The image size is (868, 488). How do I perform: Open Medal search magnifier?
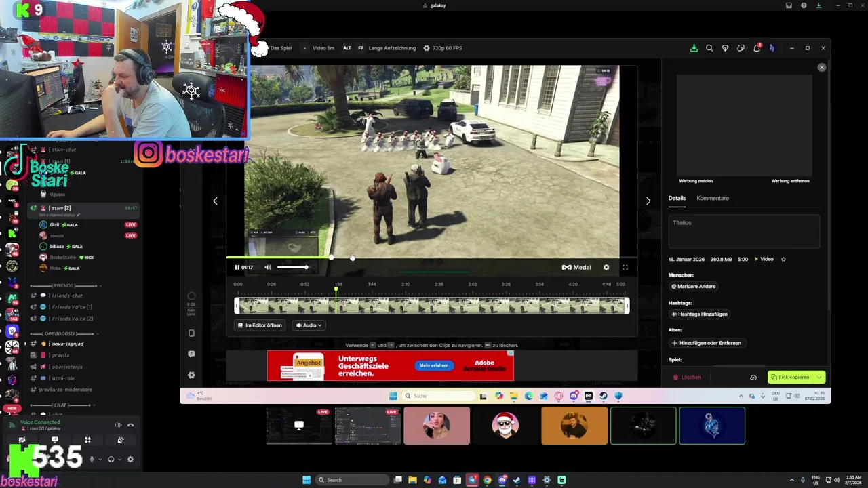pyautogui.click(x=709, y=48)
